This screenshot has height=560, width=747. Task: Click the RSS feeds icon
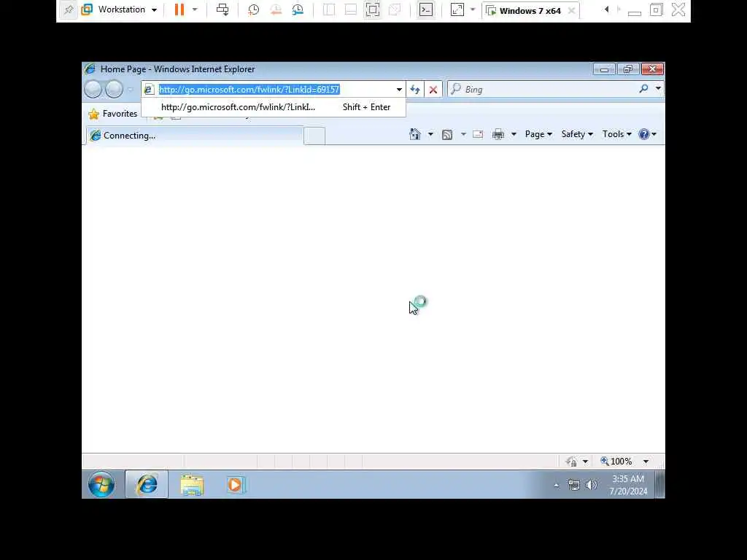[447, 135]
